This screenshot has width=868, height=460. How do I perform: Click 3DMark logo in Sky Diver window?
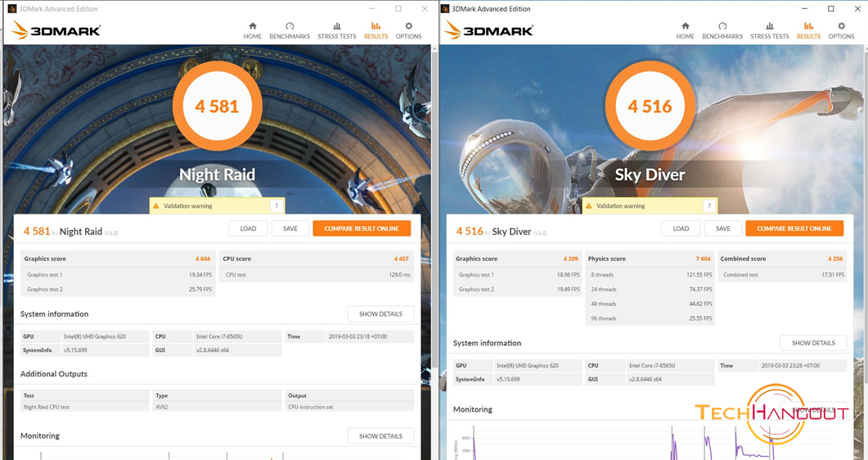488,30
